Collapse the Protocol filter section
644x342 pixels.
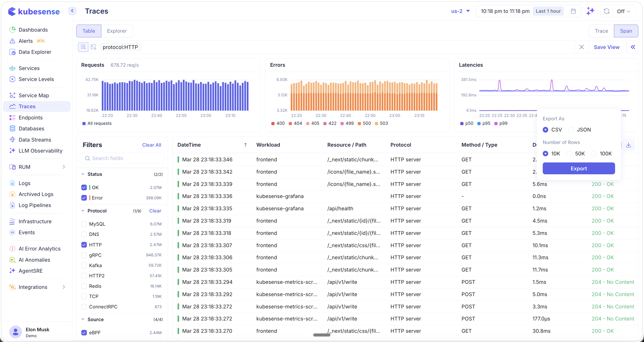83,211
